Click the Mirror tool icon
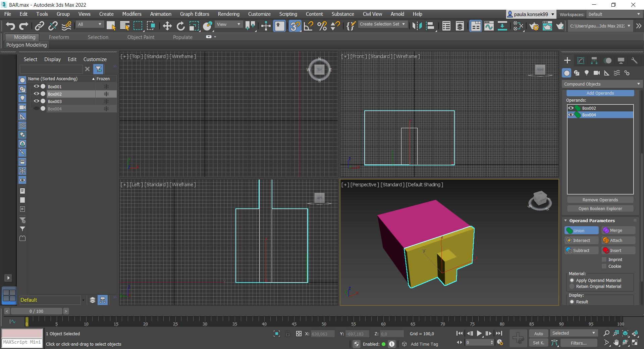The width and height of the screenshot is (644, 349). (417, 26)
